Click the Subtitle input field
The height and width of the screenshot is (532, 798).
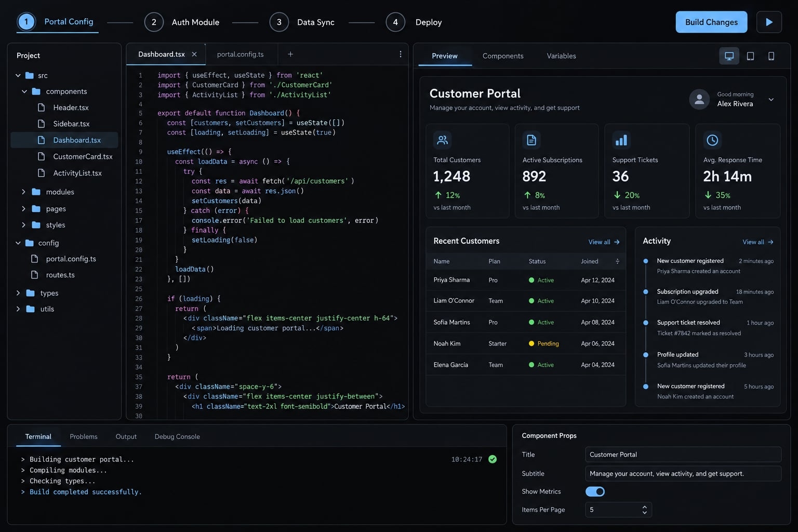pos(683,474)
